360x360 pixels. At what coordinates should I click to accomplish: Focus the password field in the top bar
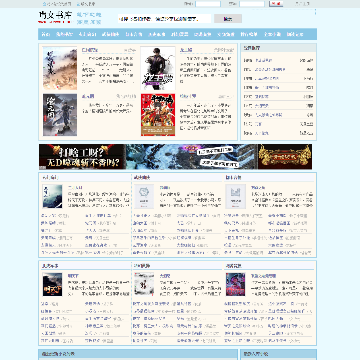[252, 4]
